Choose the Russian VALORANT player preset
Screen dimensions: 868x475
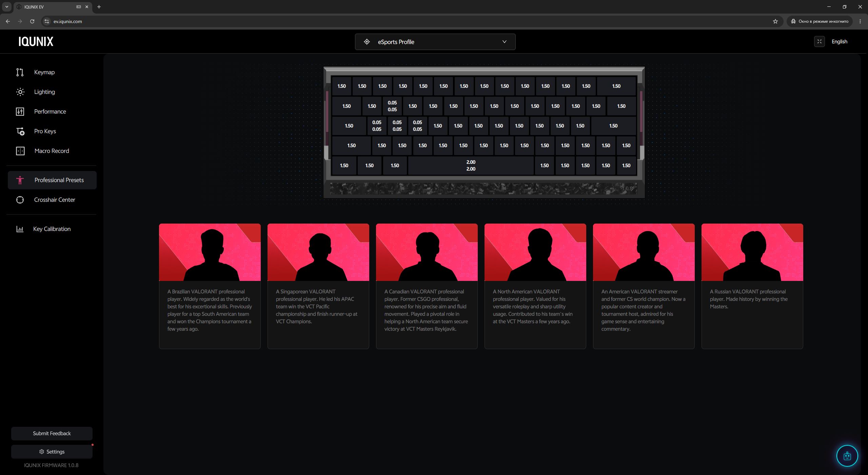(752, 286)
